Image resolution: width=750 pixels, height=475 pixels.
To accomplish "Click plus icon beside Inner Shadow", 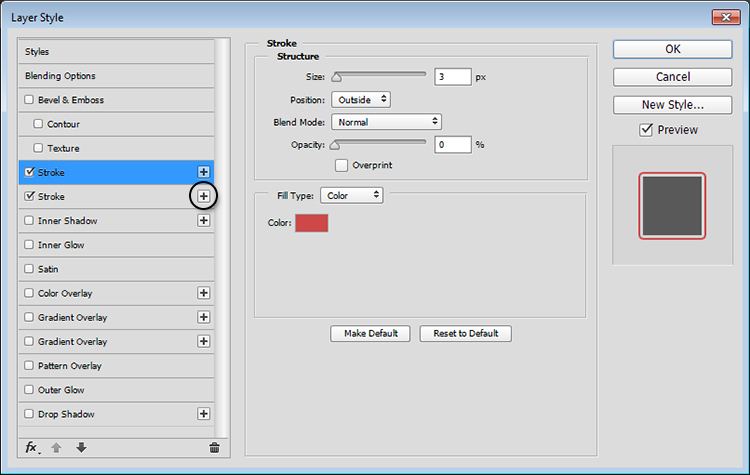I will pyautogui.click(x=204, y=221).
